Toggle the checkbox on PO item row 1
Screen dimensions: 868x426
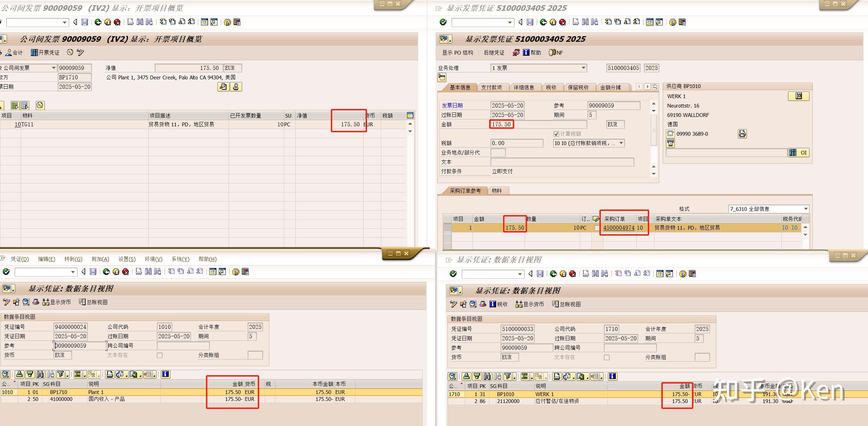click(596, 228)
